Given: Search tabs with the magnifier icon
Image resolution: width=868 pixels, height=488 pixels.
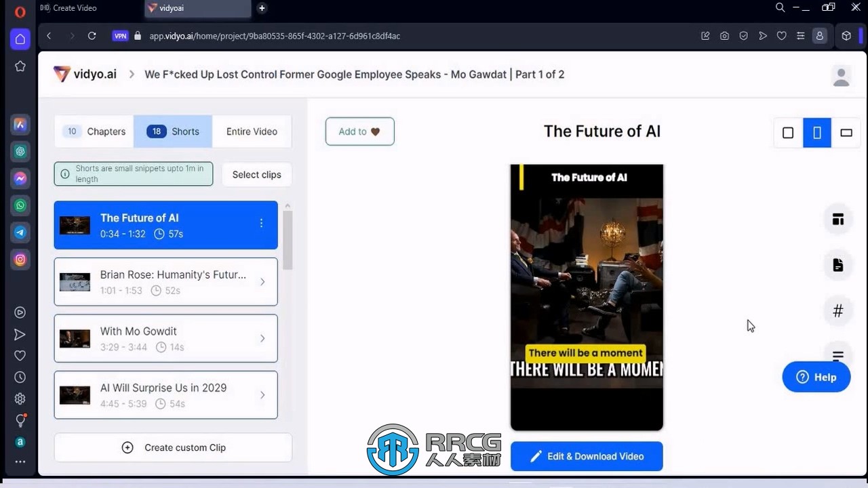Looking at the screenshot, I should click(x=780, y=7).
